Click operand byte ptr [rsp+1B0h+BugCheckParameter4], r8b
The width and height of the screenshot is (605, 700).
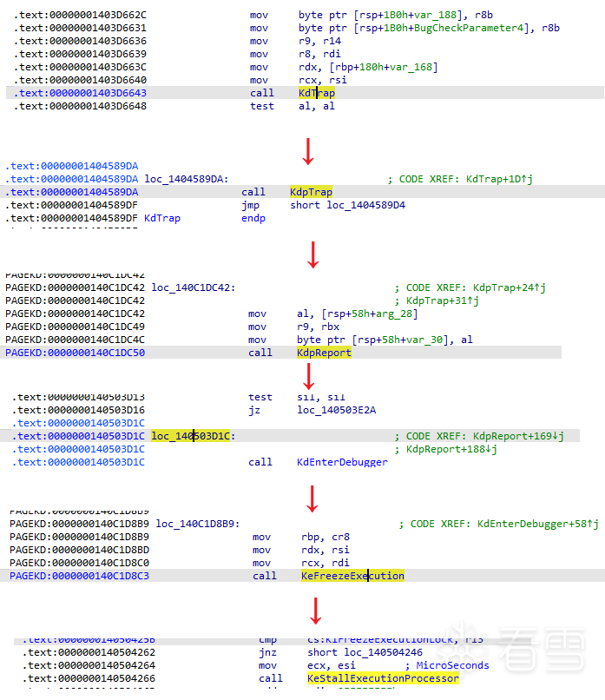click(x=429, y=28)
